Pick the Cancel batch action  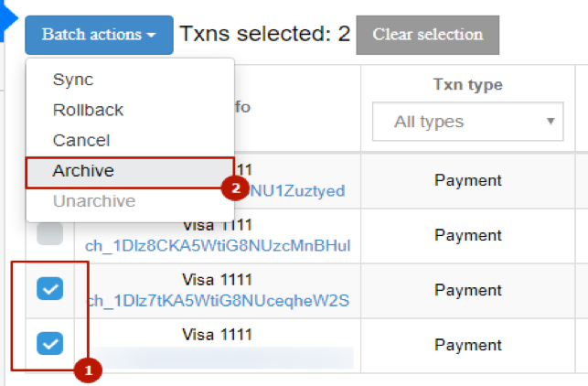81,140
